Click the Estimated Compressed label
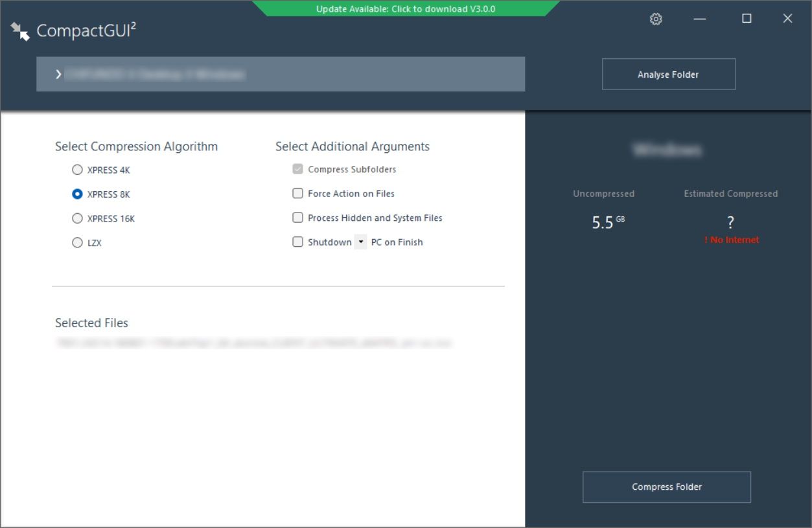 click(731, 194)
